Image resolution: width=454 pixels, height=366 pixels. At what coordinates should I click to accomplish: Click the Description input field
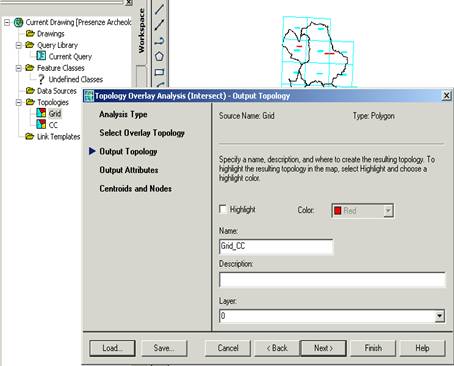[x=332, y=280]
